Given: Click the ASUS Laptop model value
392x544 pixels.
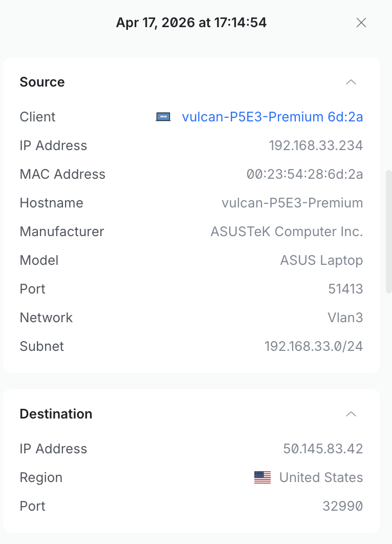Looking at the screenshot, I should click(321, 260).
